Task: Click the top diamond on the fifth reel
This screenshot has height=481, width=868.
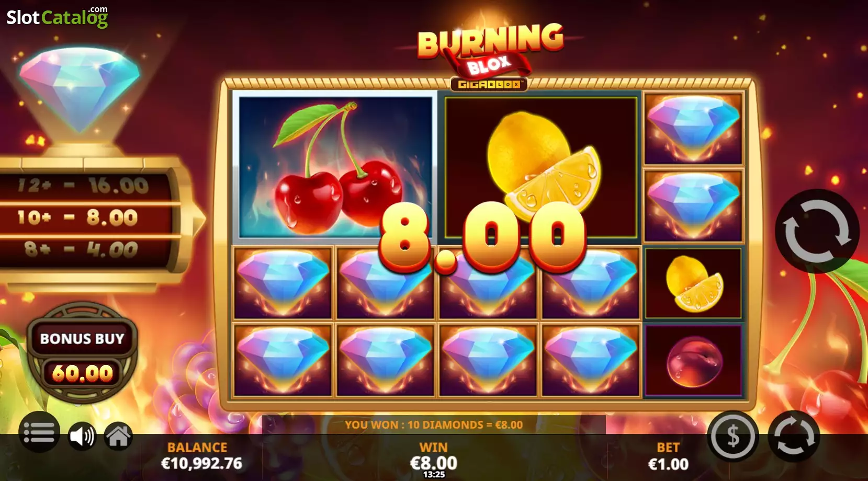Action: pos(694,129)
